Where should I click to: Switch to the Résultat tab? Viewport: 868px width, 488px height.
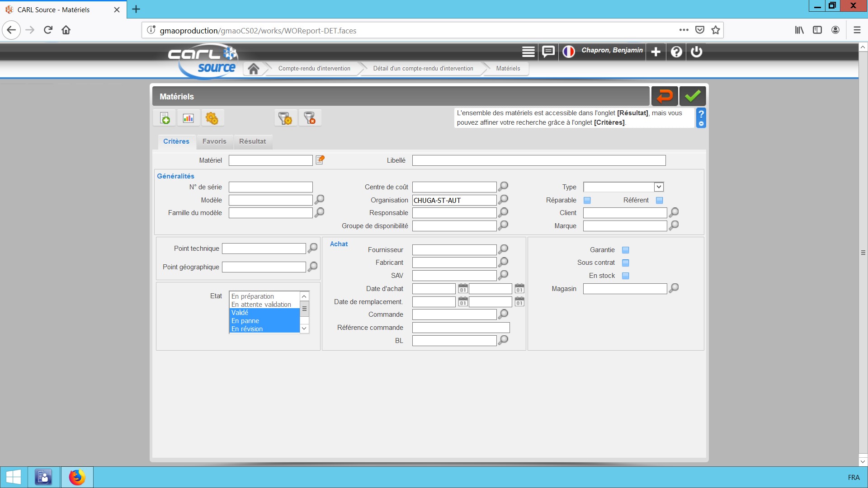252,141
